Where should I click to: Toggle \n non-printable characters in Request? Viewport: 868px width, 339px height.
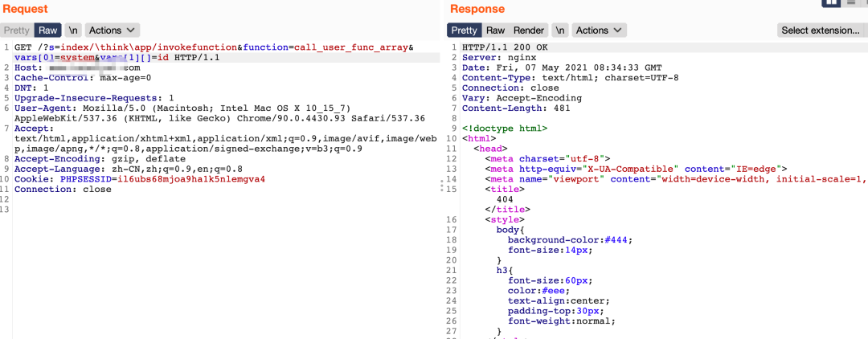click(x=73, y=31)
